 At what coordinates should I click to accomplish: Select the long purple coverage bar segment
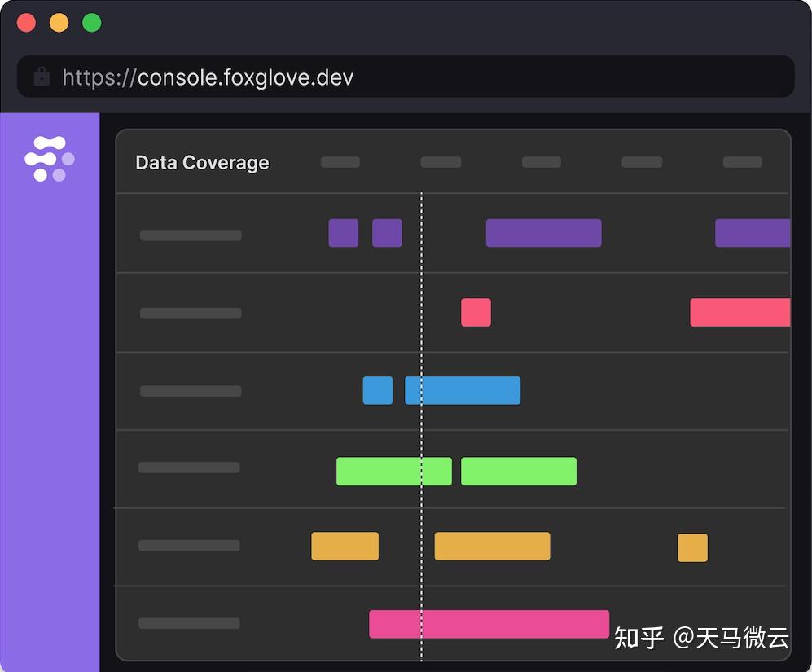pyautogui.click(x=542, y=233)
